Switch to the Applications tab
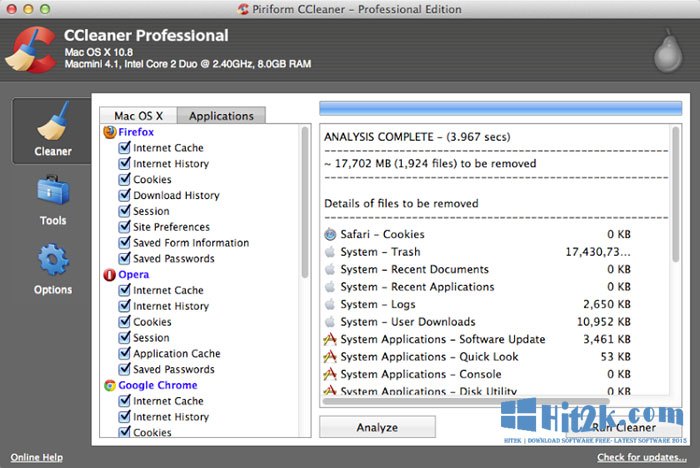The width and height of the screenshot is (700, 468). pyautogui.click(x=221, y=116)
